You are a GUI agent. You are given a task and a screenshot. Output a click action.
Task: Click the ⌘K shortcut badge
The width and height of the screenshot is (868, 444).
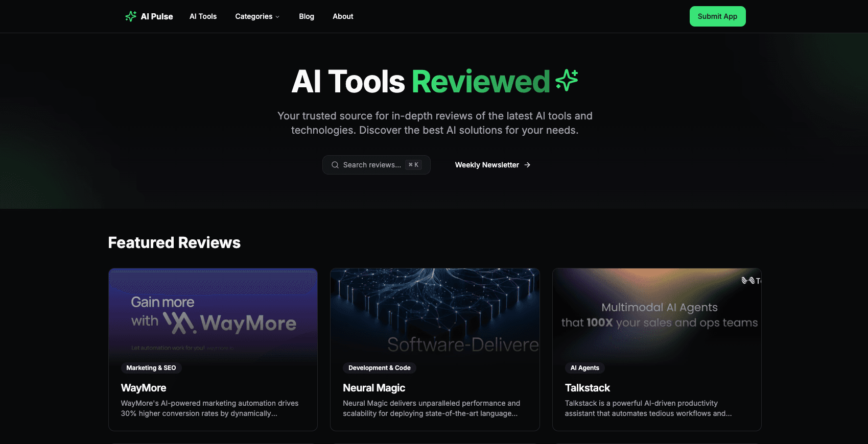[x=413, y=165]
